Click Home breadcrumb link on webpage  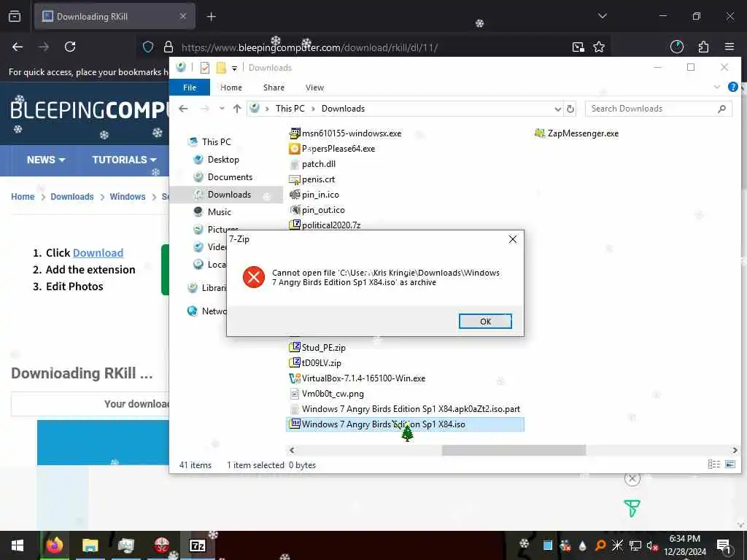(23, 197)
